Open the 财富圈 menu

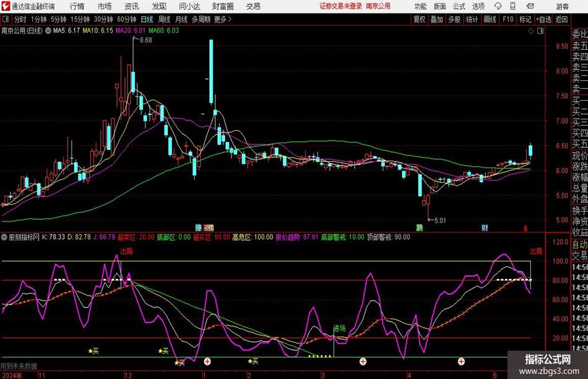tap(223, 6)
